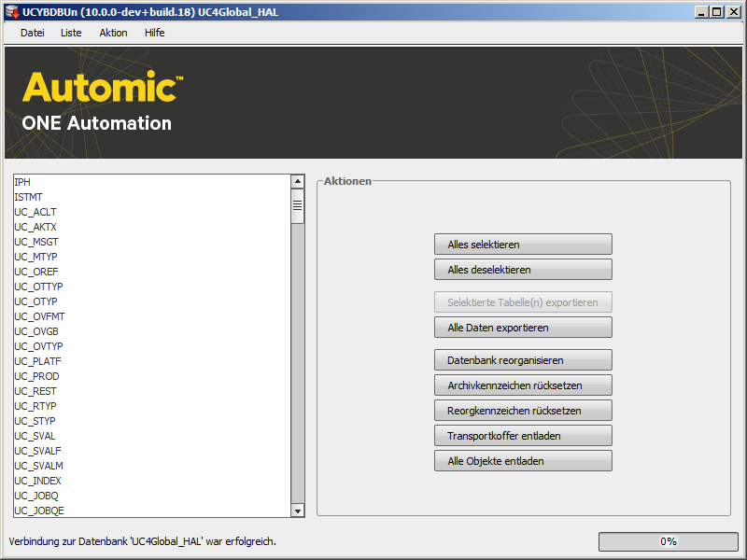Screen dimensions: 747x560
Task: Click Reorgkennzeichen rücksetzen button
Action: (x=523, y=411)
